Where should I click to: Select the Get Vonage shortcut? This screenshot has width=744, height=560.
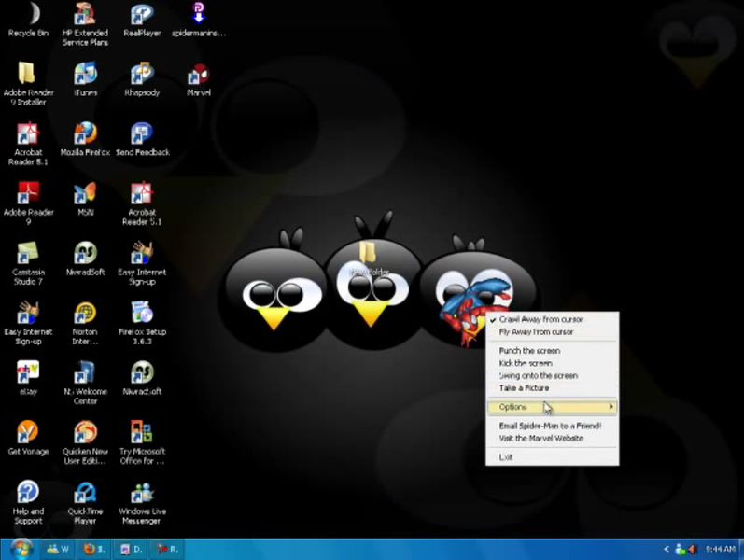[x=28, y=438]
